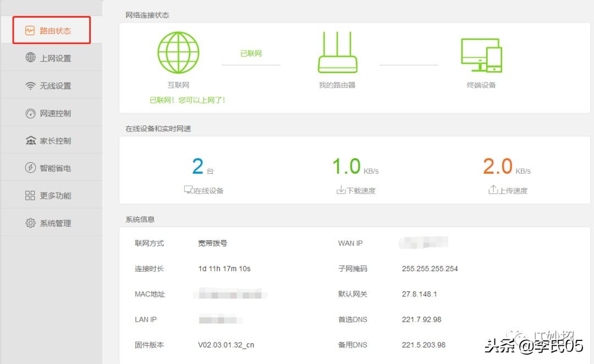Screen dimensions: 594x364
Task: Open the 家长控制 menu item
Action: [x=52, y=140]
